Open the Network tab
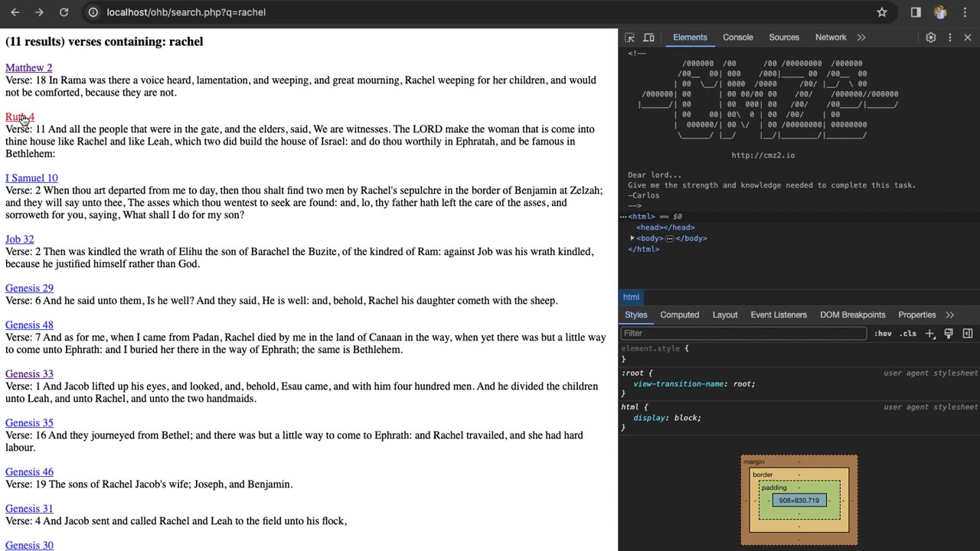This screenshot has height=551, width=980. 831,37
